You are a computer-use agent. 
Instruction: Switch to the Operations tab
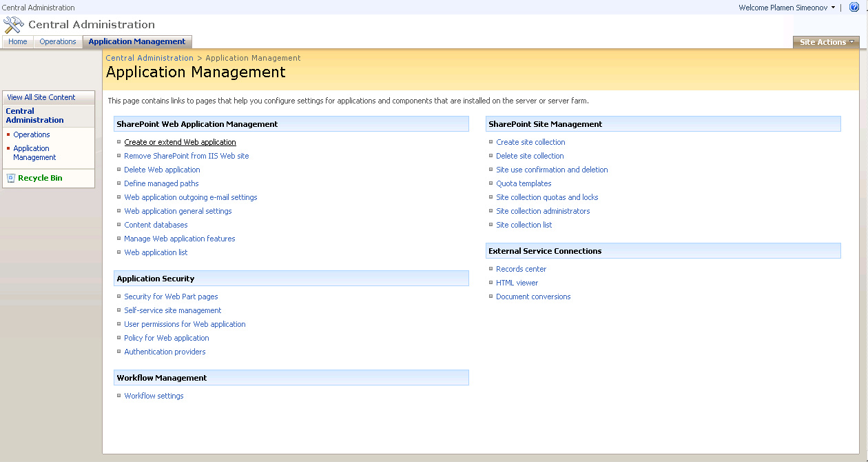(58, 42)
